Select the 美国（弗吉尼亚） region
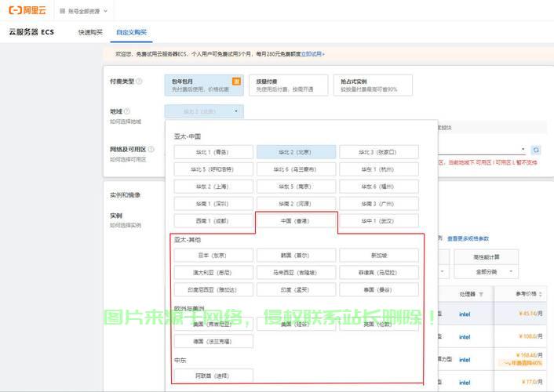Screen dimensions: 554x392 213,325
